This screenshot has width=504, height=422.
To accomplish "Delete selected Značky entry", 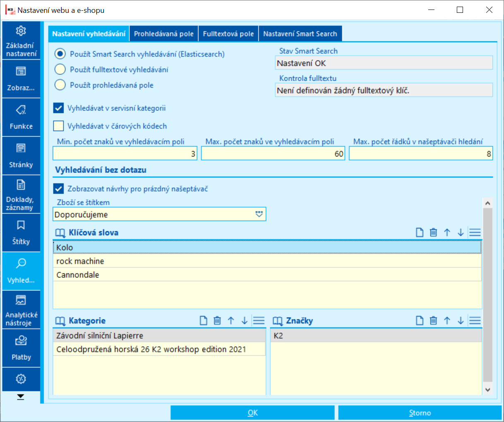I will (433, 321).
